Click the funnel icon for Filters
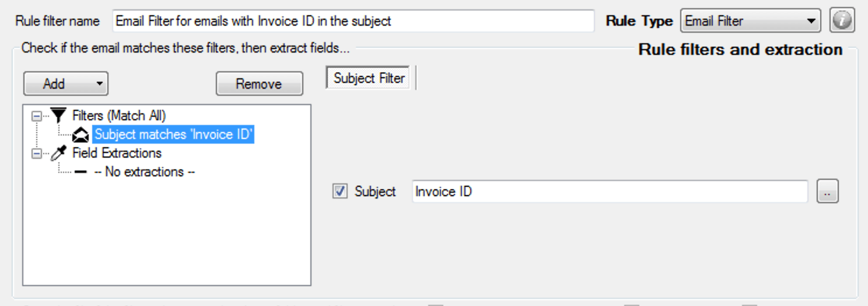 pos(60,116)
